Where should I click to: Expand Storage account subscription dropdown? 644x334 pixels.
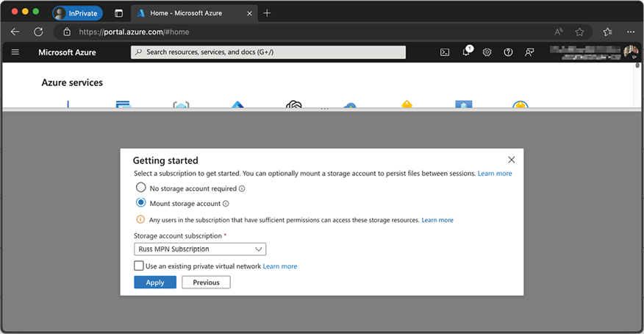click(x=200, y=249)
